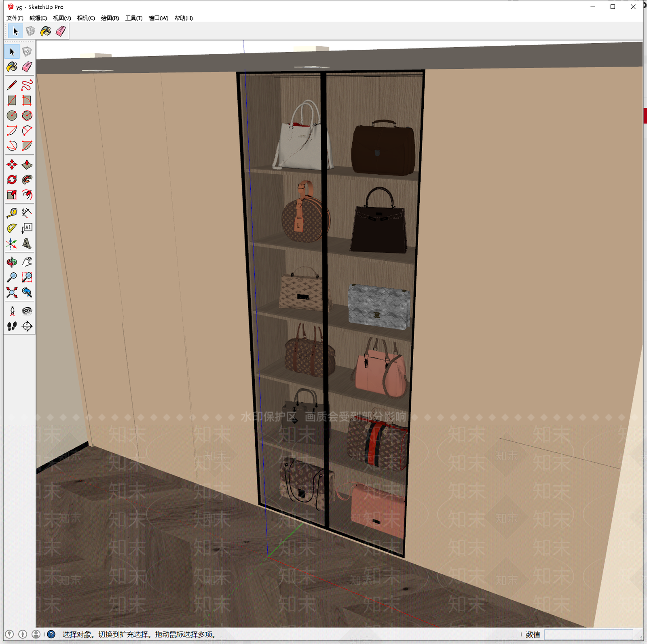Choose the Eraser in the horizontal toolbar
Viewport: 647px width, 644px height.
(61, 31)
